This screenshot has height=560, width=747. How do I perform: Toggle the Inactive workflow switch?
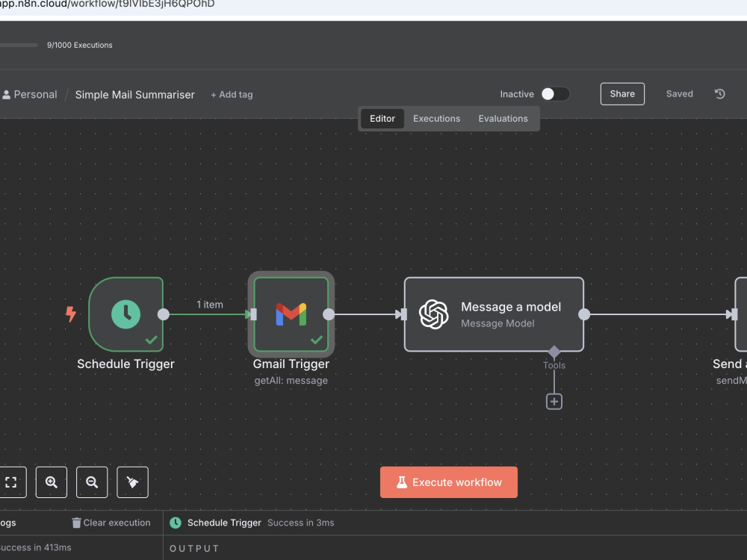[x=555, y=94]
